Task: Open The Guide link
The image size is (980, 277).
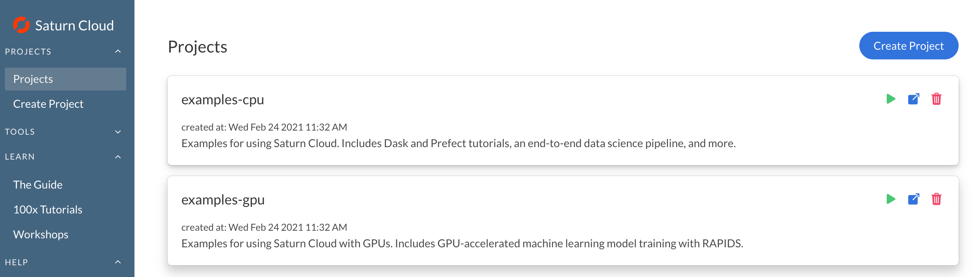Action: click(38, 185)
